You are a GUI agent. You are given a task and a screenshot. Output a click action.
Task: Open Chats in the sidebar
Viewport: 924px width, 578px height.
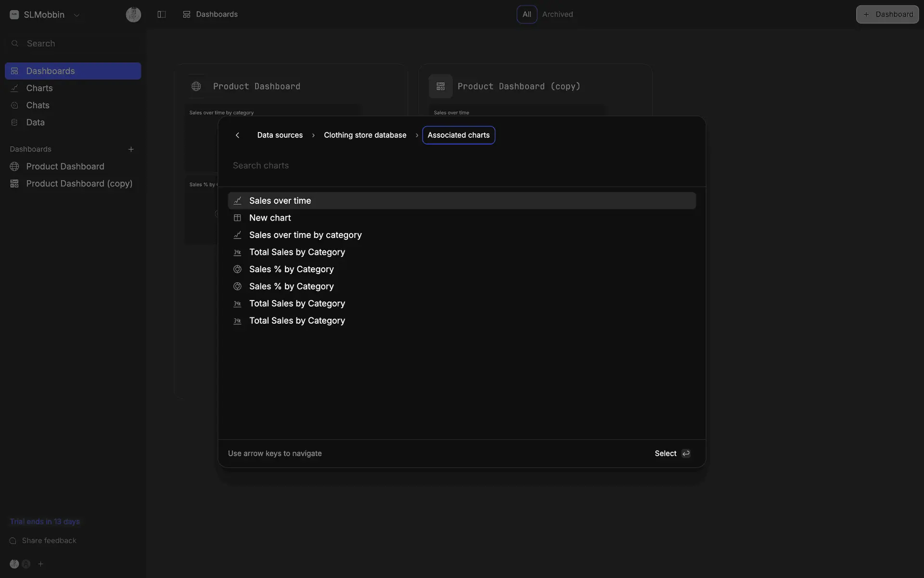pos(38,105)
